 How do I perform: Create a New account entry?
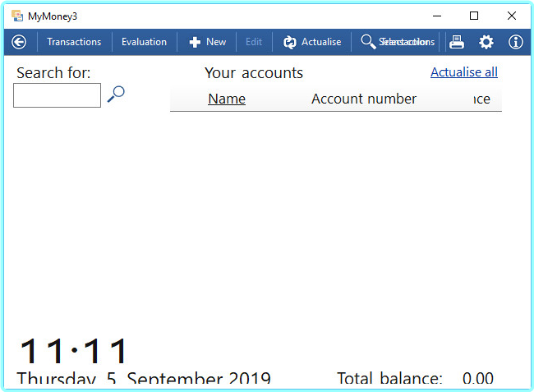pyautogui.click(x=207, y=42)
